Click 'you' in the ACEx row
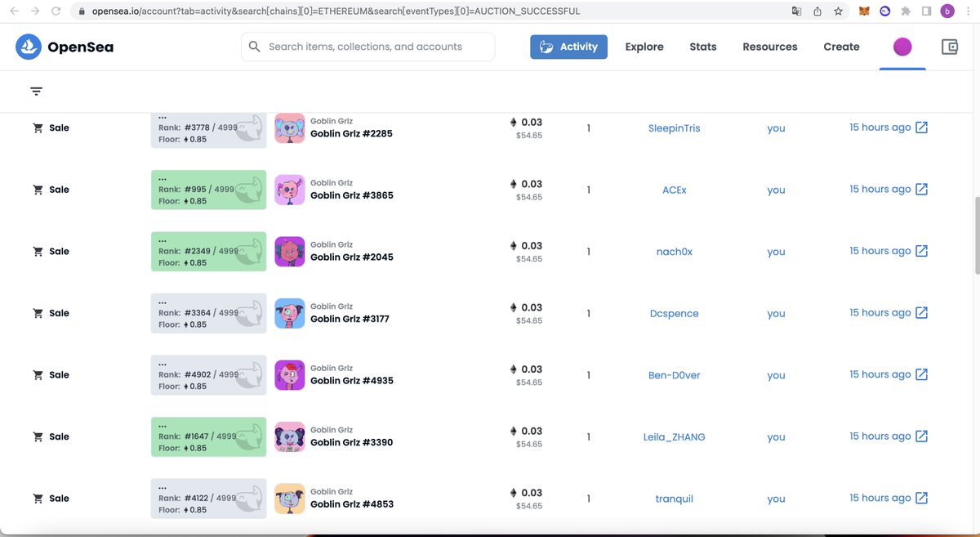This screenshot has height=537, width=980. pyautogui.click(x=777, y=190)
